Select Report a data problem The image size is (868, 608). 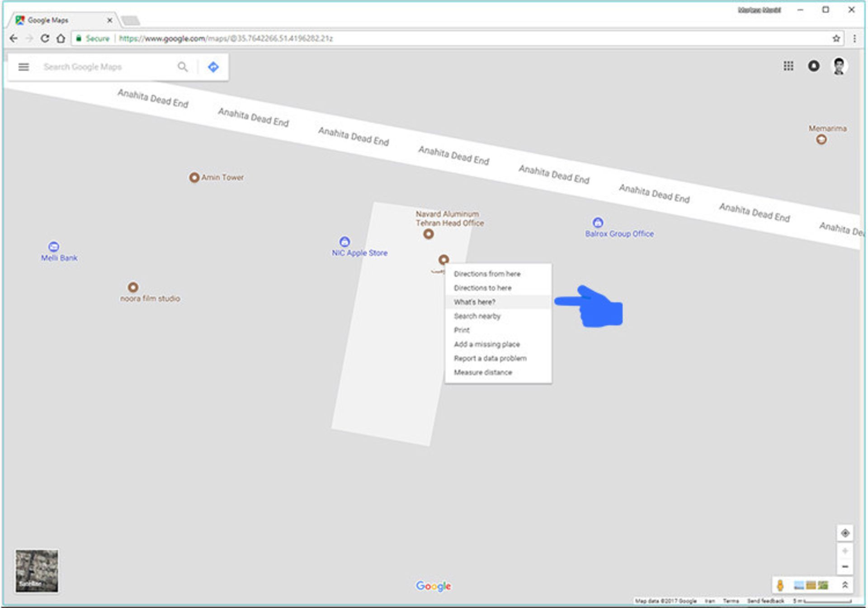tap(498, 358)
